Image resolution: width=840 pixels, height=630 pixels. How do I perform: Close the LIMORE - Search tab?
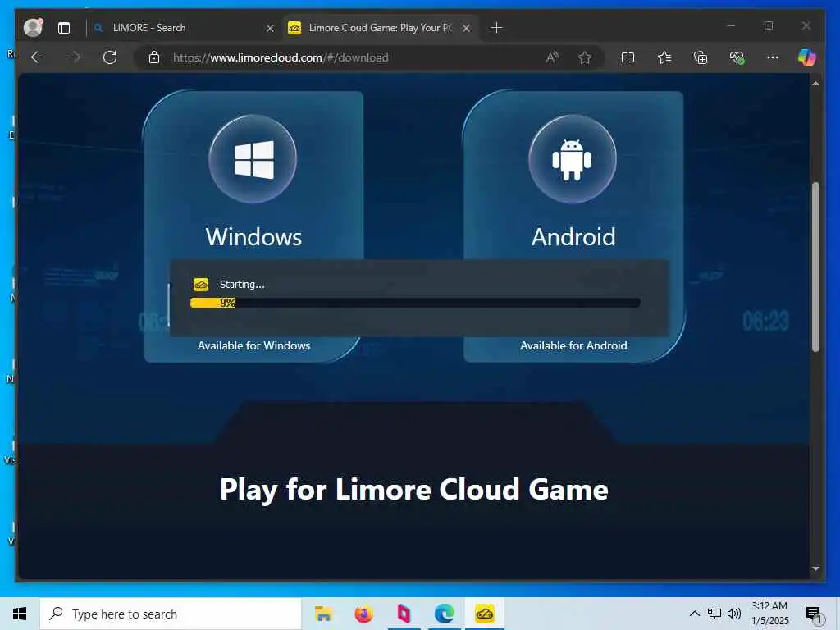(271, 29)
